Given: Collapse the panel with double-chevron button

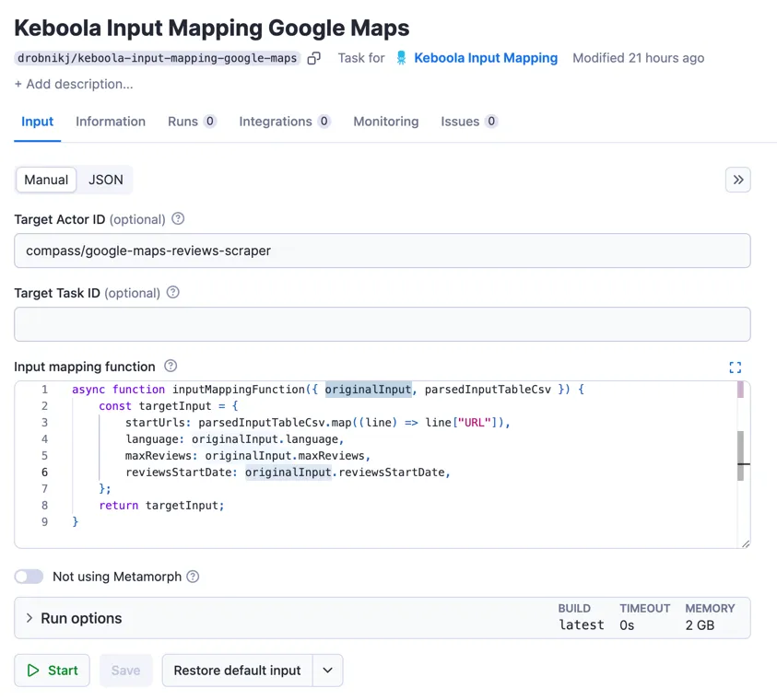Looking at the screenshot, I should (738, 180).
